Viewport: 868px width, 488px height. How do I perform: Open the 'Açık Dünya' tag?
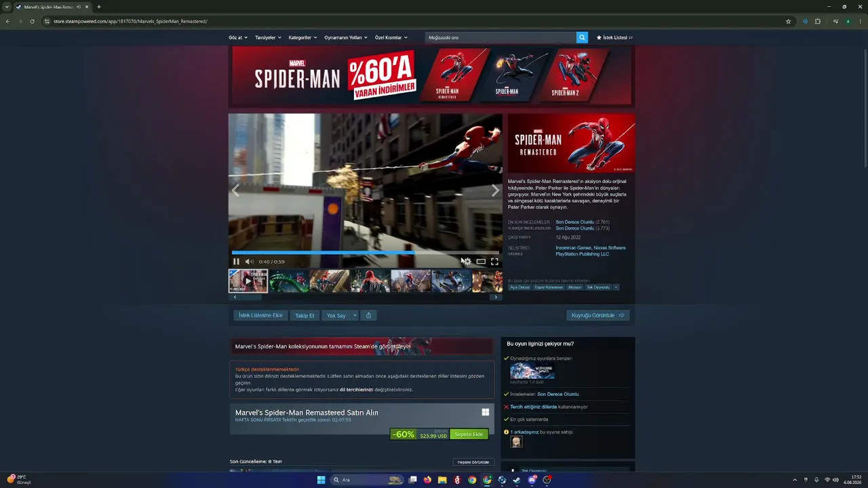(x=519, y=287)
